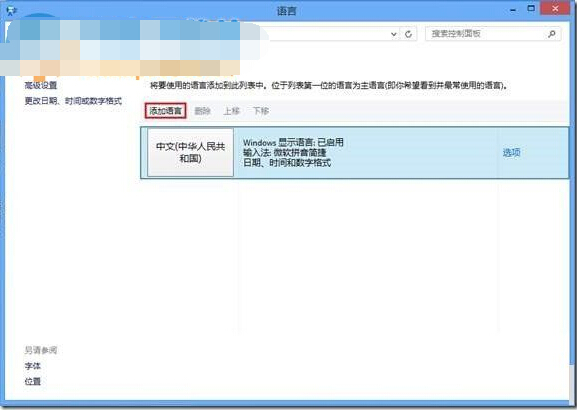
Task: Open 更改日期、时间或数字格式 link
Action: [73, 101]
